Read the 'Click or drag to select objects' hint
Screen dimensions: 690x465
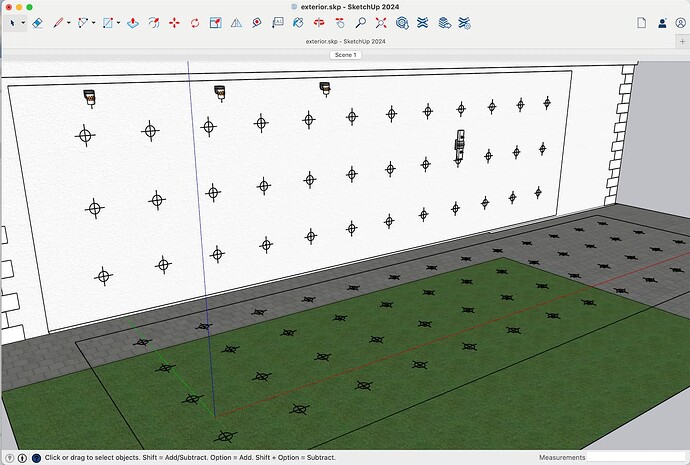pos(190,458)
